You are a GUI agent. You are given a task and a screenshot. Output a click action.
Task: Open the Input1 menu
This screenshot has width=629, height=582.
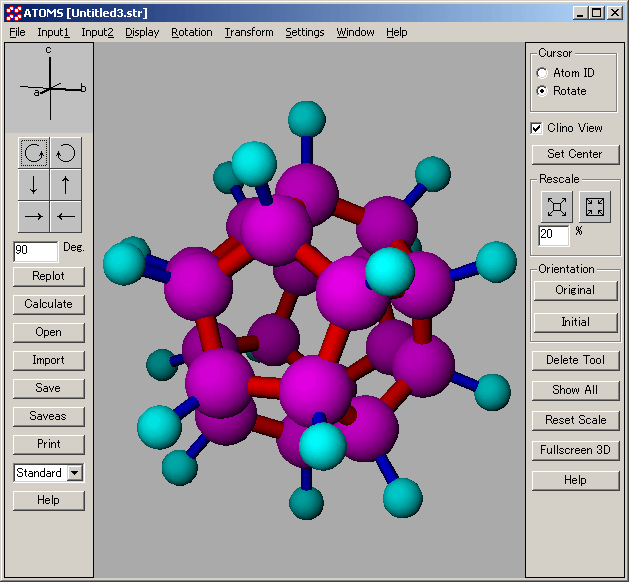coord(53,32)
